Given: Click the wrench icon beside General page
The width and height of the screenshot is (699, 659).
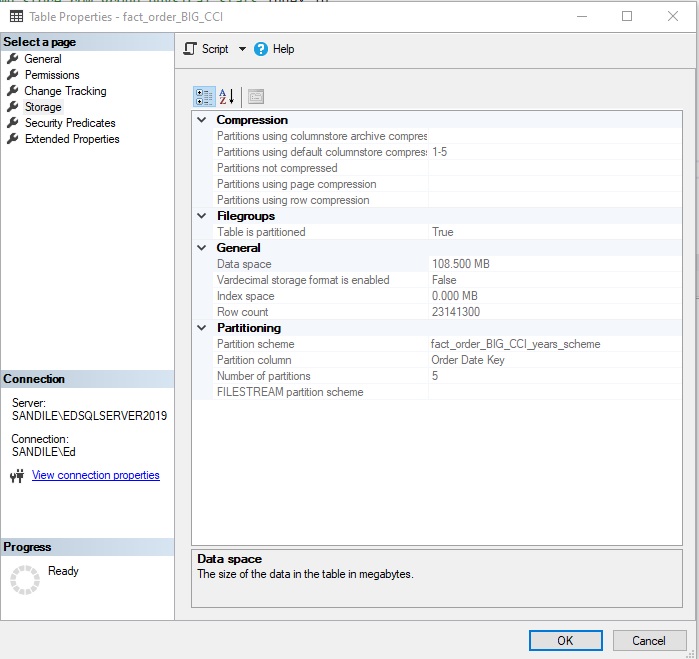Looking at the screenshot, I should tap(13, 58).
